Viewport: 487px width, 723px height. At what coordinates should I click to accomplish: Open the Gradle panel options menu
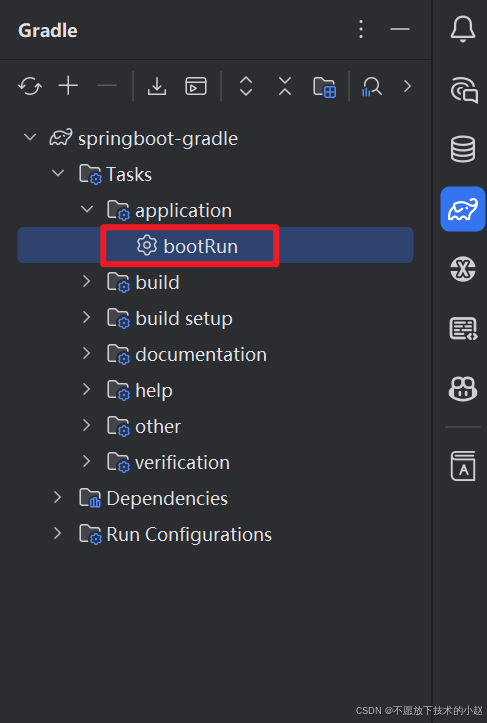pos(361,30)
